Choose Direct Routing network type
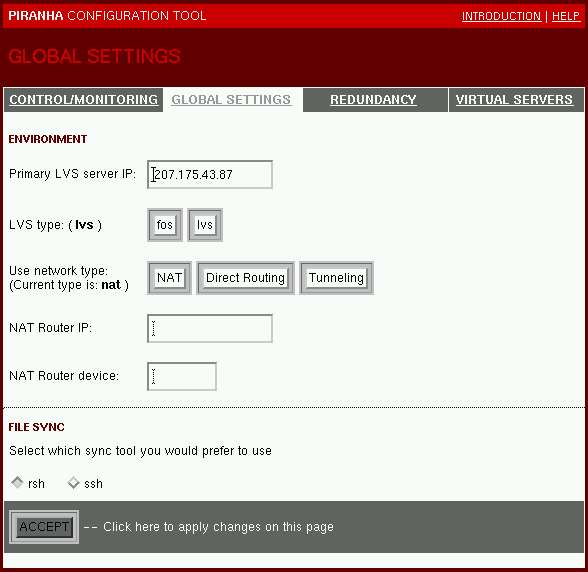 coord(245,278)
